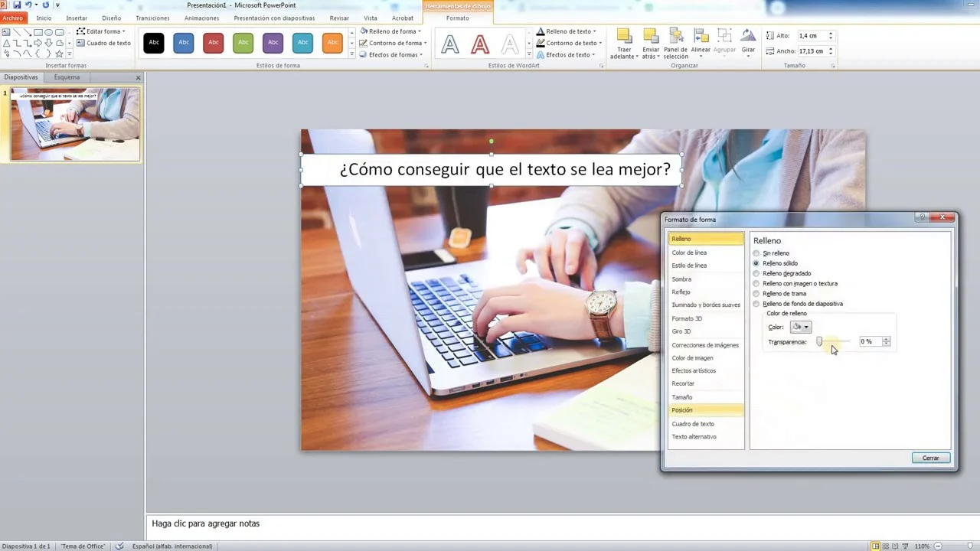980x551 pixels.
Task: Choose Relleno degradado fill option
Action: point(756,273)
